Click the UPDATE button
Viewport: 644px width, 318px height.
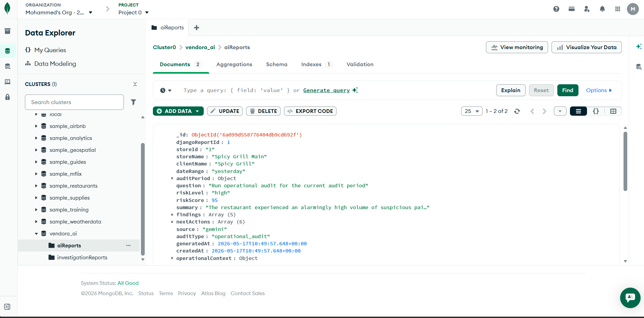[x=225, y=111]
